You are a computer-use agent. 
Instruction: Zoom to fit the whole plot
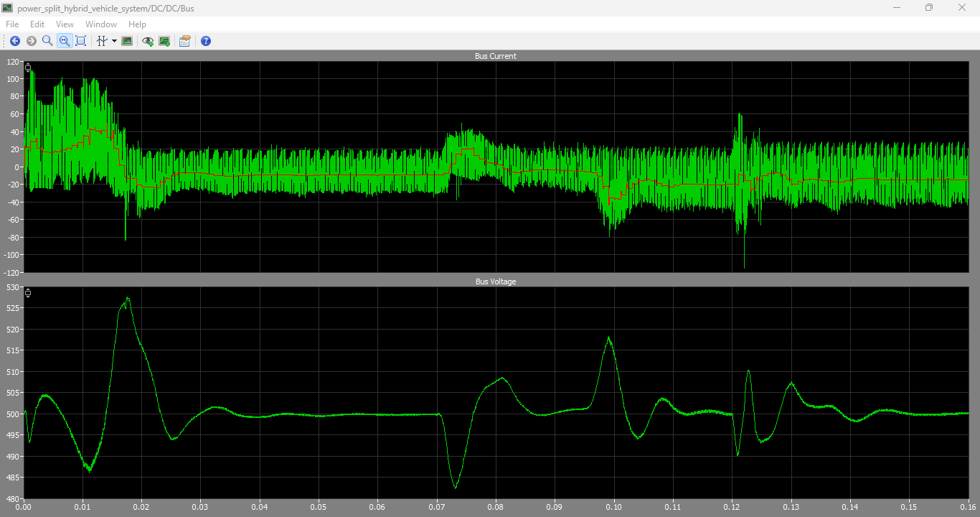[x=81, y=41]
